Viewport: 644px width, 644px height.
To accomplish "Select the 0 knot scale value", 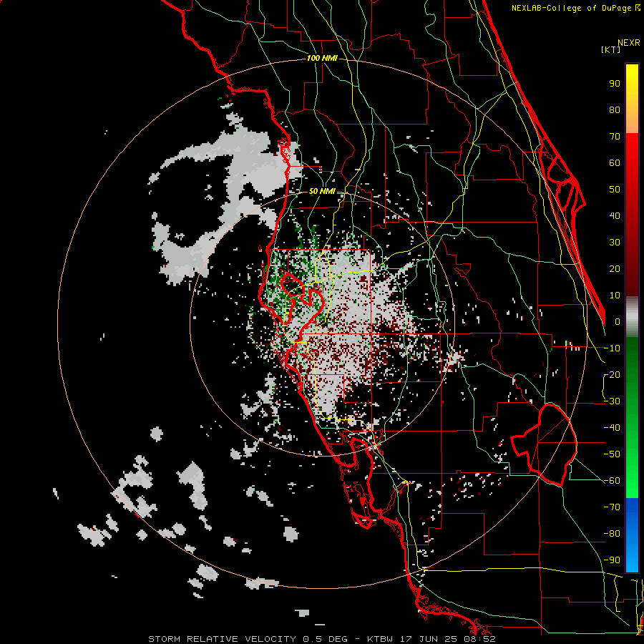I will coord(618,321).
